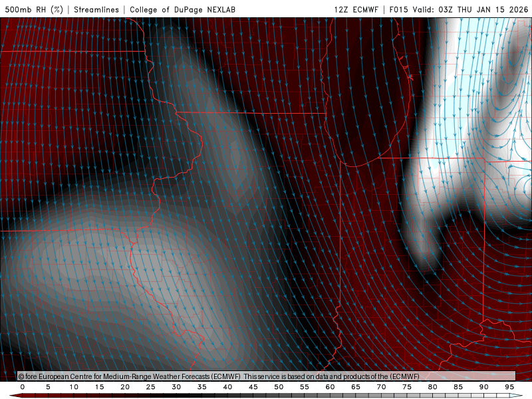Click the "10" value on the color scale

click(x=74, y=387)
